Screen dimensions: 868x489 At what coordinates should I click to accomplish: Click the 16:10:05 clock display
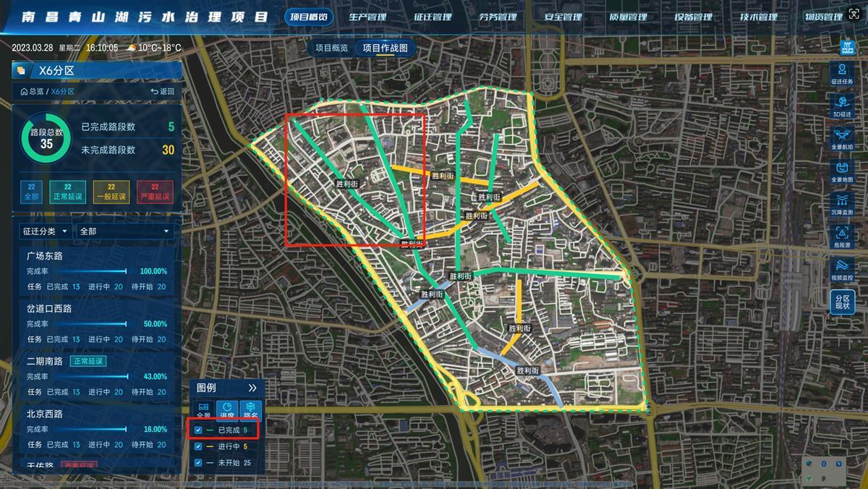point(101,48)
